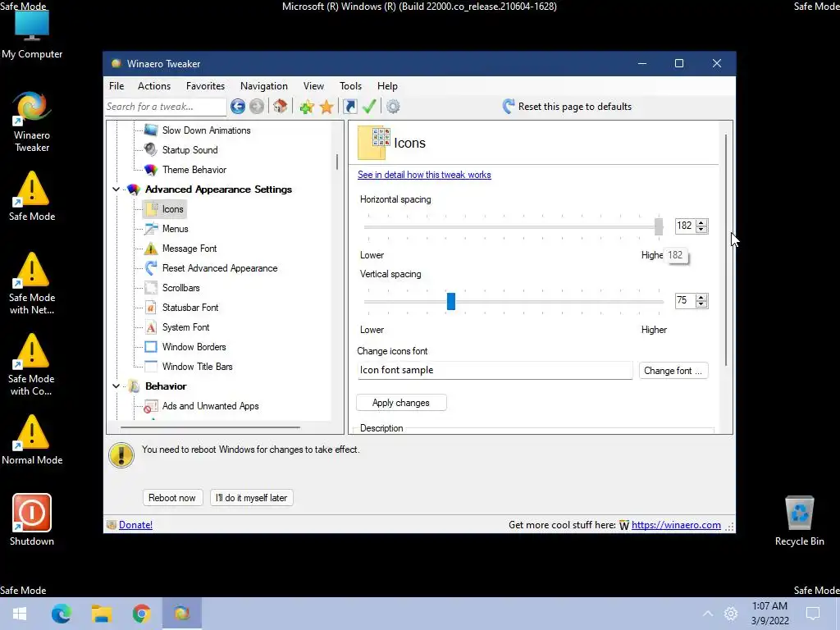
Task: Open the winaero.com website link
Action: tap(676, 525)
